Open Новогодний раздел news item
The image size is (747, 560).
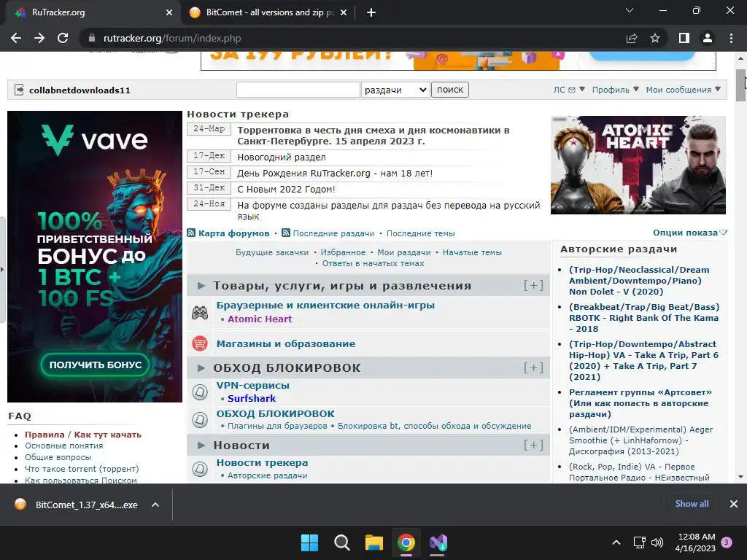[x=281, y=157]
